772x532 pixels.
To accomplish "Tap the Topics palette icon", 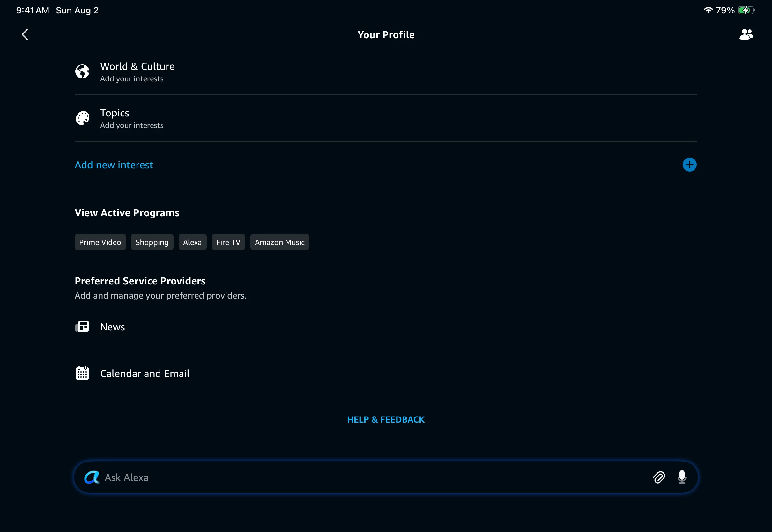I will (82, 118).
